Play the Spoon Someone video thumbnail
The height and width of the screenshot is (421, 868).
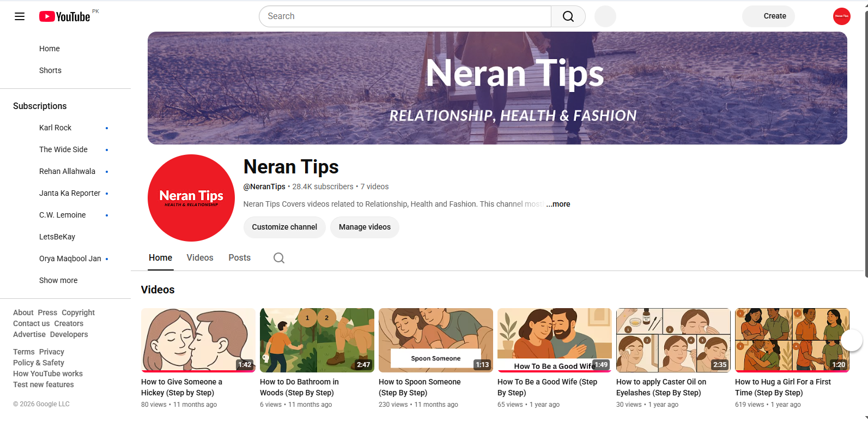pyautogui.click(x=436, y=340)
